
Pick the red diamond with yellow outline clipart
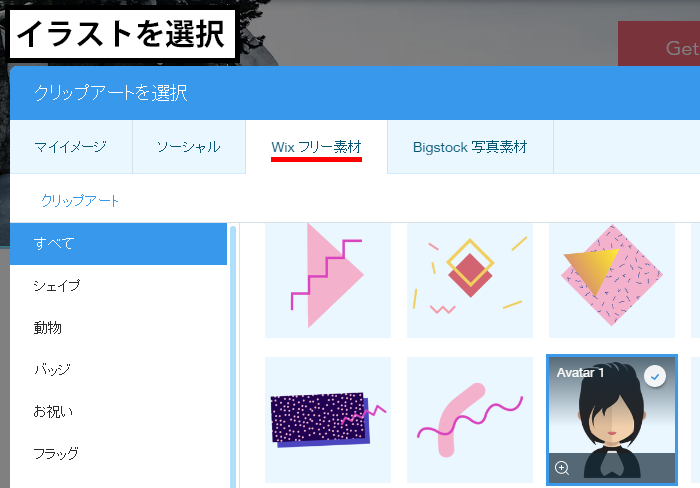click(470, 280)
